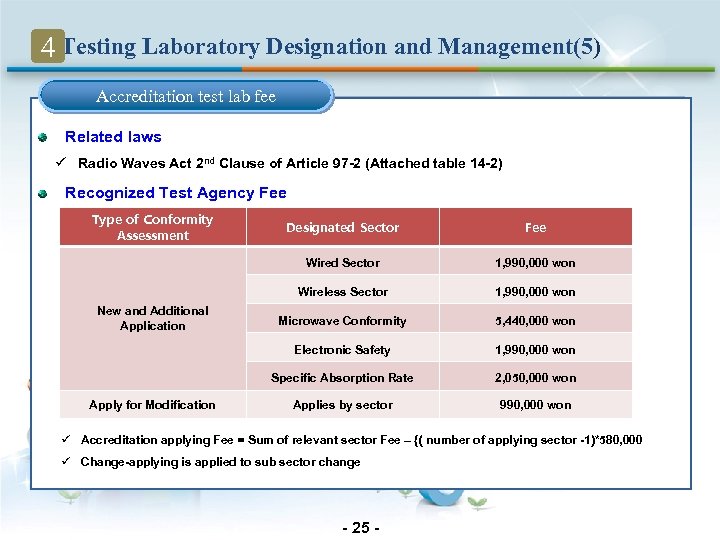Click the bullet icon beside Related laws

click(x=43, y=137)
